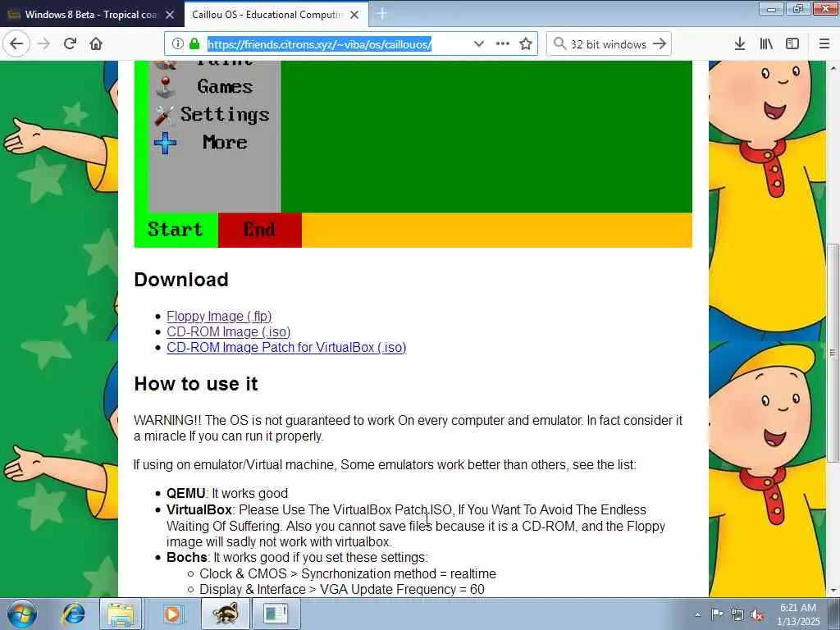The width and height of the screenshot is (840, 630).
Task: Bookmark this page with the star
Action: [526, 43]
